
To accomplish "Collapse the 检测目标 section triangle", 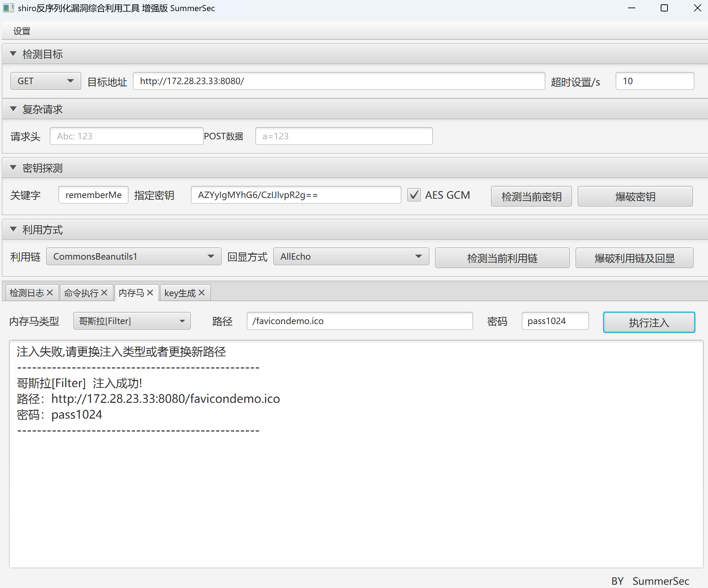I will 13,54.
